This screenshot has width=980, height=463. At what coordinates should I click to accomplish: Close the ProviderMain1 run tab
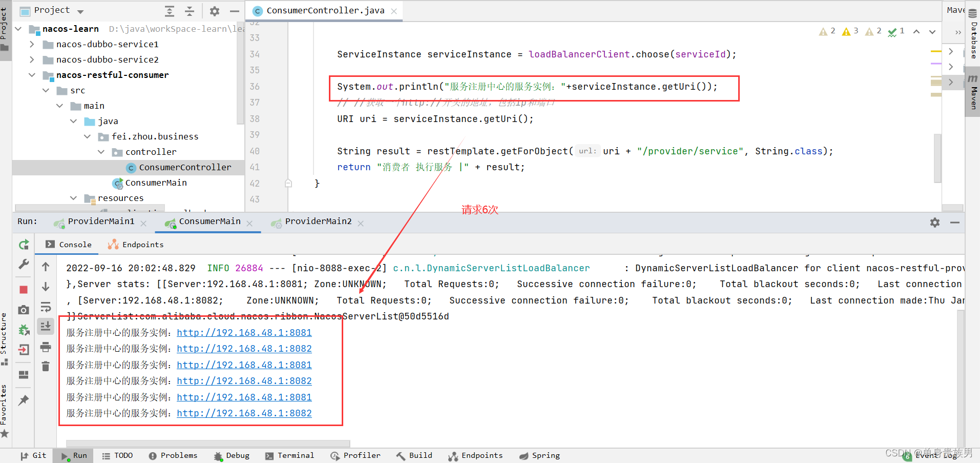click(x=143, y=224)
